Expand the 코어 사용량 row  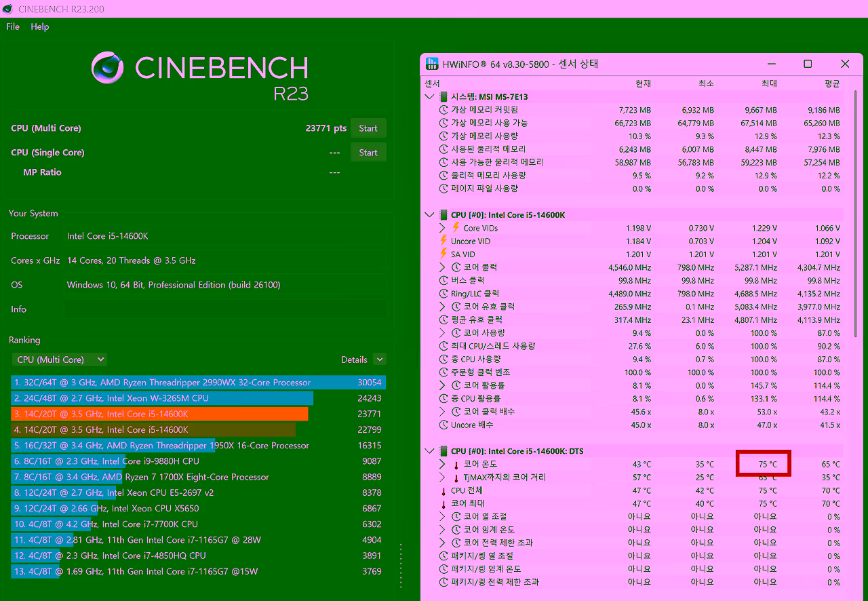click(442, 333)
